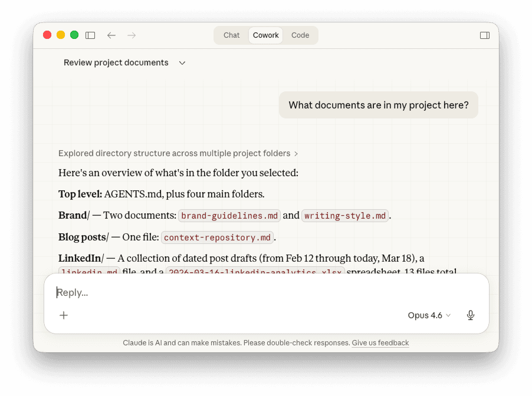The image size is (532, 396).
Task: Click the back navigation arrow
Action: click(111, 35)
